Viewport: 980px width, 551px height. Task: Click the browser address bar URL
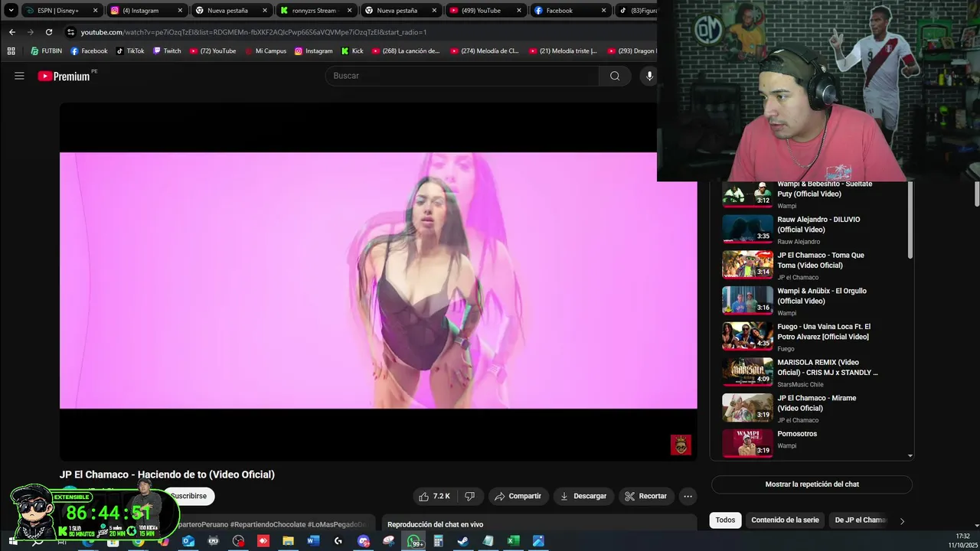pos(253,32)
